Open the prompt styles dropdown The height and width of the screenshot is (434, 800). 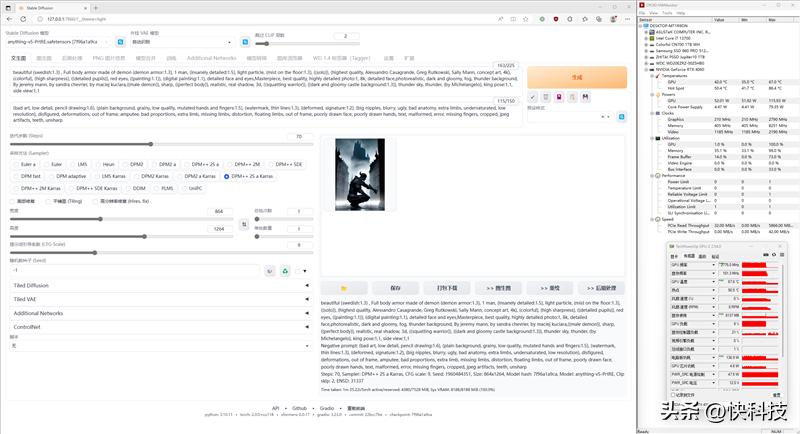(x=570, y=117)
